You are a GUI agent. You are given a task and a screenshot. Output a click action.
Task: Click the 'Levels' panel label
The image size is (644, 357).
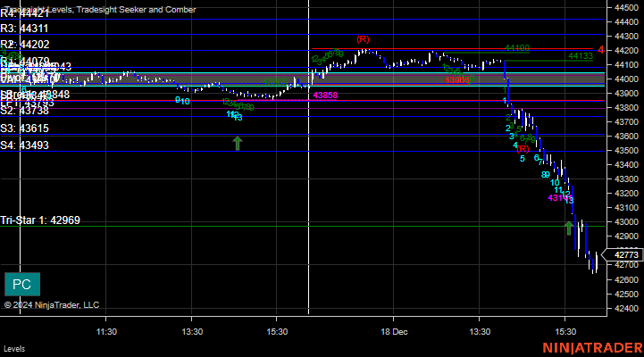(x=14, y=349)
